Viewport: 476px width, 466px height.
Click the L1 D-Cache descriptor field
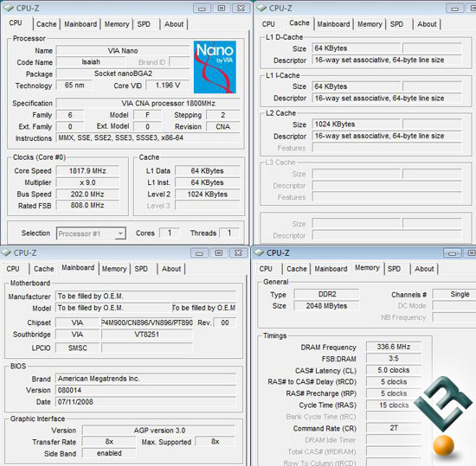387,60
